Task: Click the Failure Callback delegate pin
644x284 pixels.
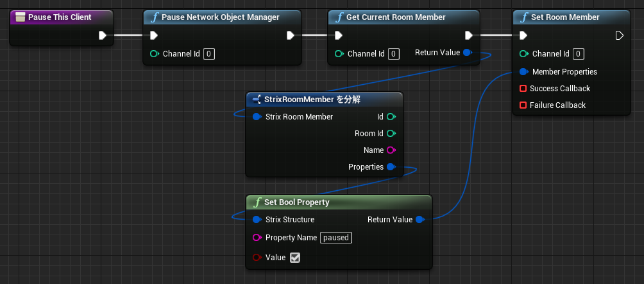Action: point(523,105)
